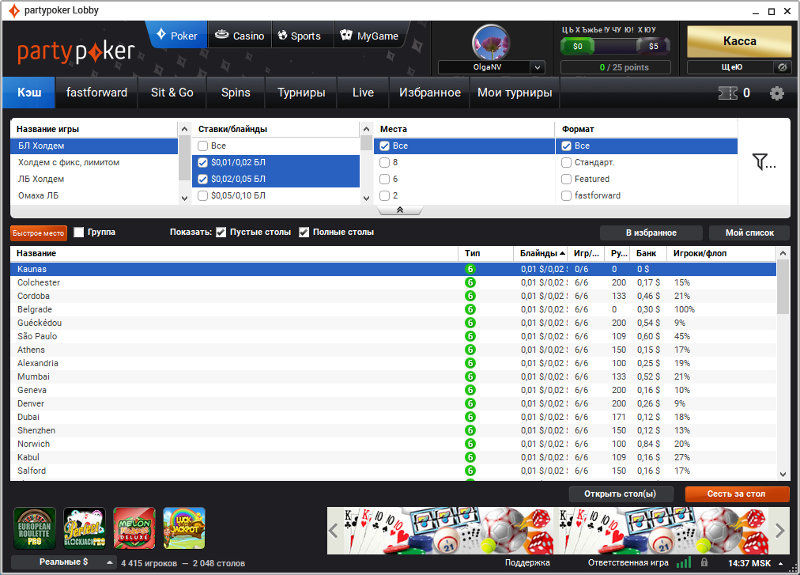Open the Турниры lobby tab
The image size is (800, 575).
coord(301,92)
